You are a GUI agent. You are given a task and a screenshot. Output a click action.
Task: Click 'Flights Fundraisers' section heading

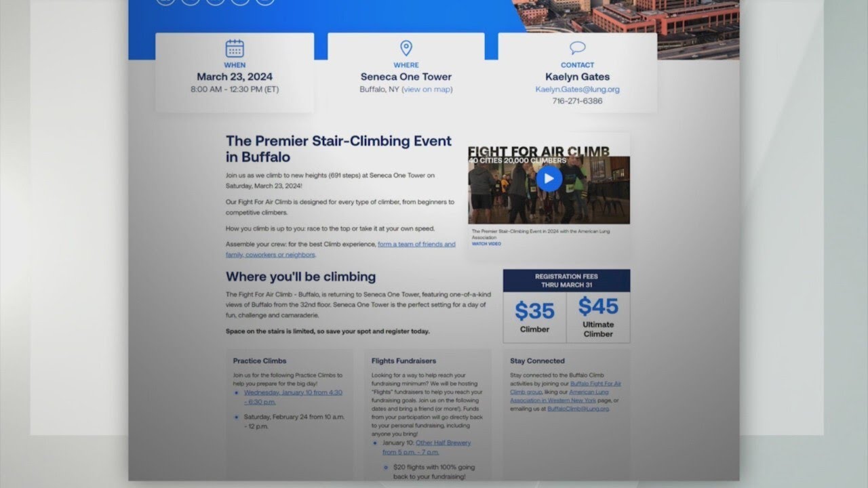(x=403, y=361)
